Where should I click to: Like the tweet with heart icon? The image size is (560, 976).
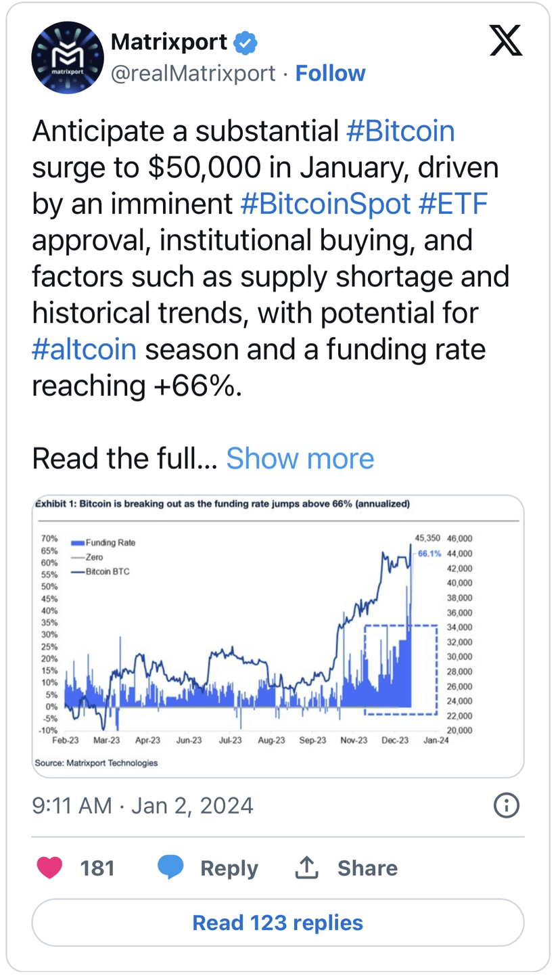tap(49, 867)
